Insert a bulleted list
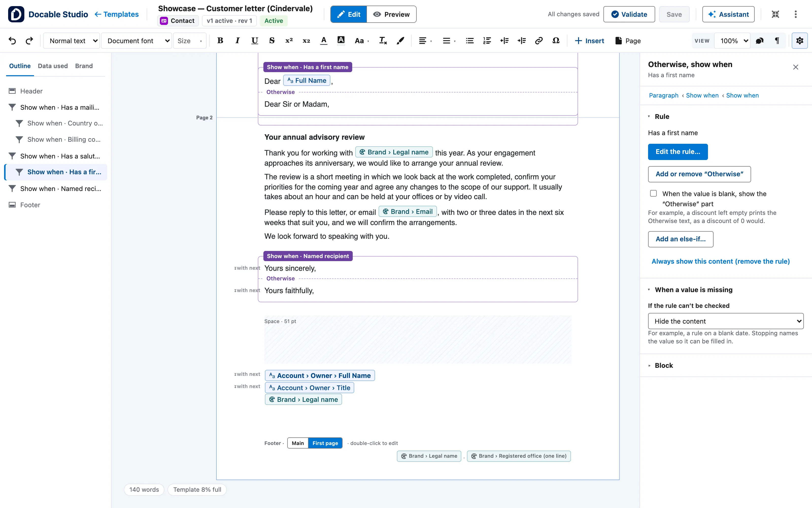The width and height of the screenshot is (812, 508). coord(470,41)
